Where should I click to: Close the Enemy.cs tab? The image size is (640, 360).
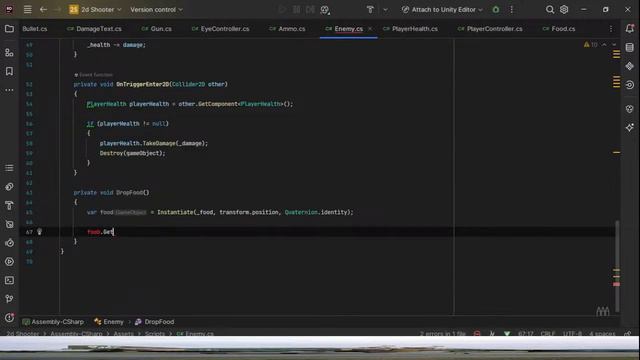click(370, 29)
